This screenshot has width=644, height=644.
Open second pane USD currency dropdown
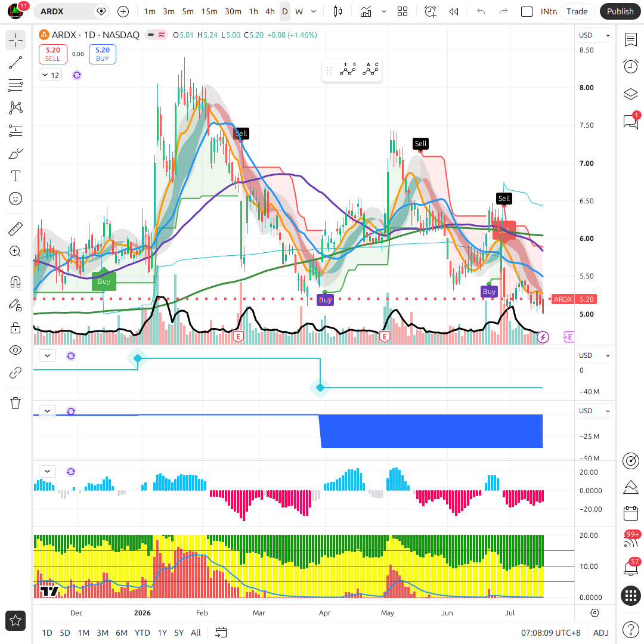(594, 355)
